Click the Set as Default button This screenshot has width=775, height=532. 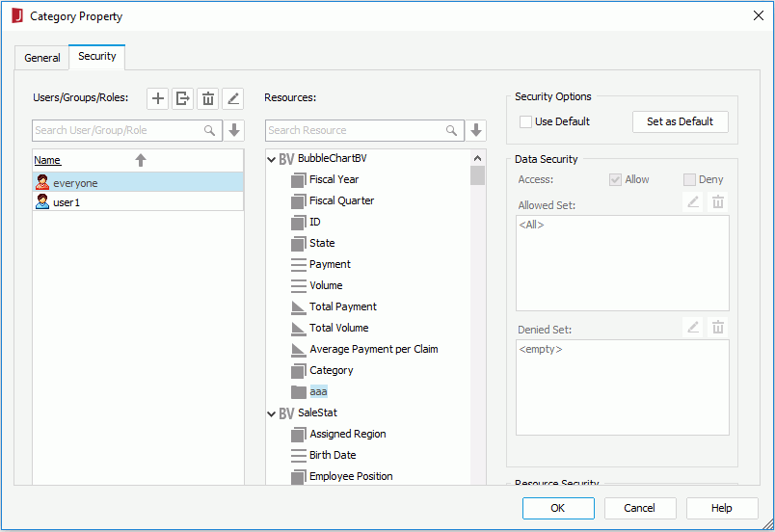click(681, 121)
